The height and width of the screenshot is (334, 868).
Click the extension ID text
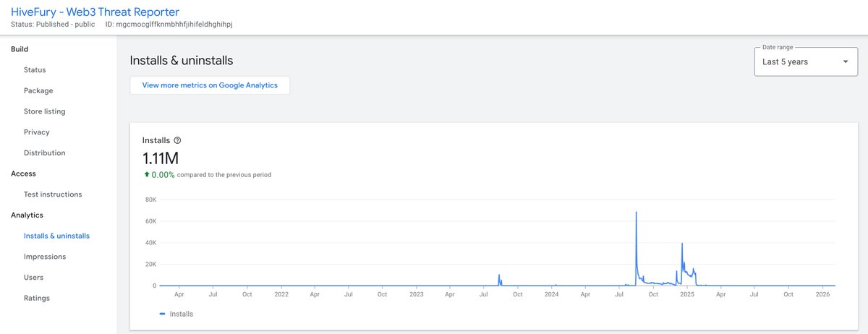pos(169,24)
